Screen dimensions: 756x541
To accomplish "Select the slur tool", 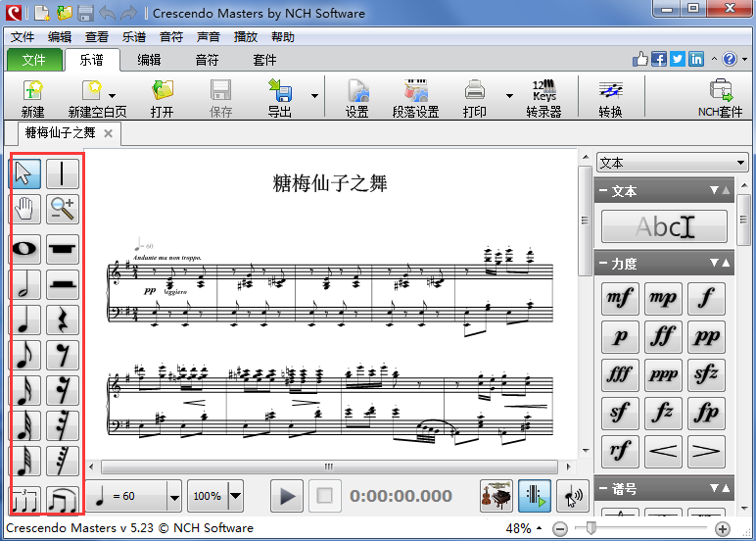I will (x=63, y=500).
